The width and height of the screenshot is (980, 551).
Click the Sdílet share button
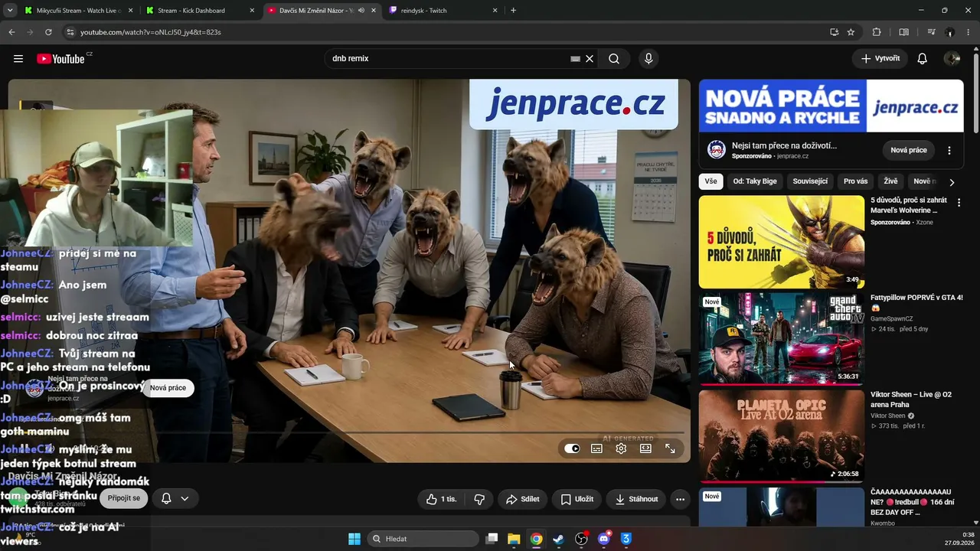click(523, 499)
